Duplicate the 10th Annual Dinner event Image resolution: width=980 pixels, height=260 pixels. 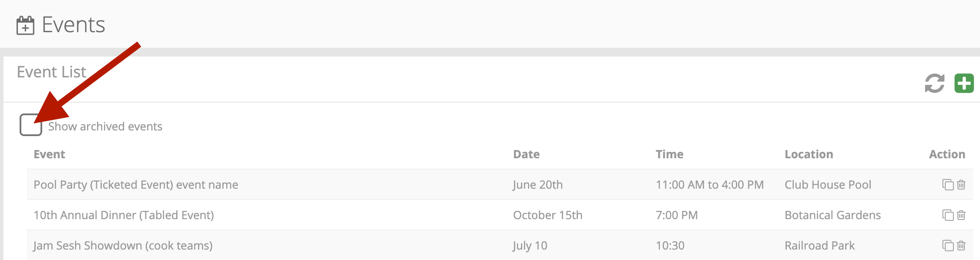pos(948,215)
